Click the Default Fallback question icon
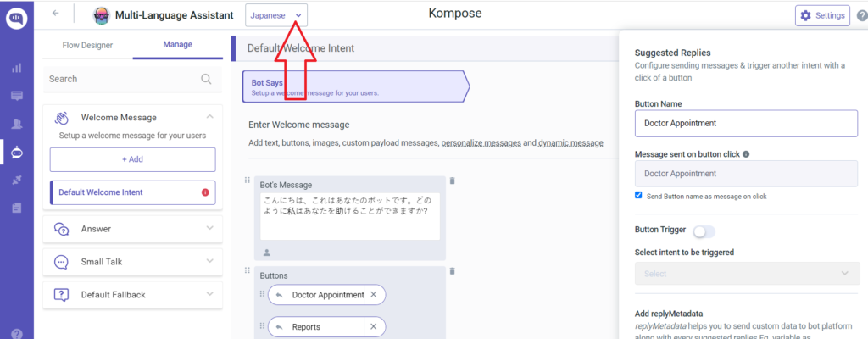Image resolution: width=868 pixels, height=339 pixels. (61, 295)
